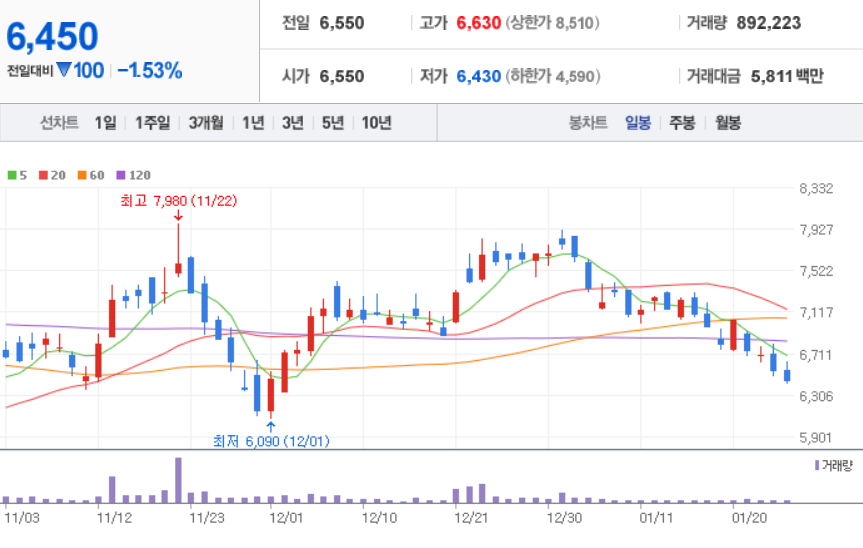Click the 6,306 price axis label
Viewport: 863px width, 548px height.
[x=816, y=396]
